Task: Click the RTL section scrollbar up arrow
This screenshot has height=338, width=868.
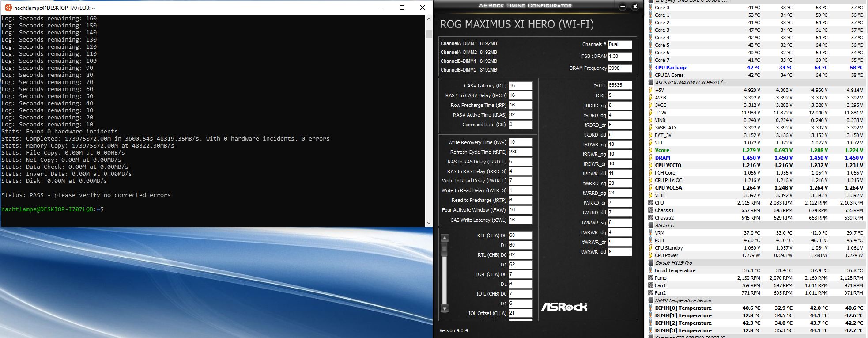Action: [x=445, y=238]
